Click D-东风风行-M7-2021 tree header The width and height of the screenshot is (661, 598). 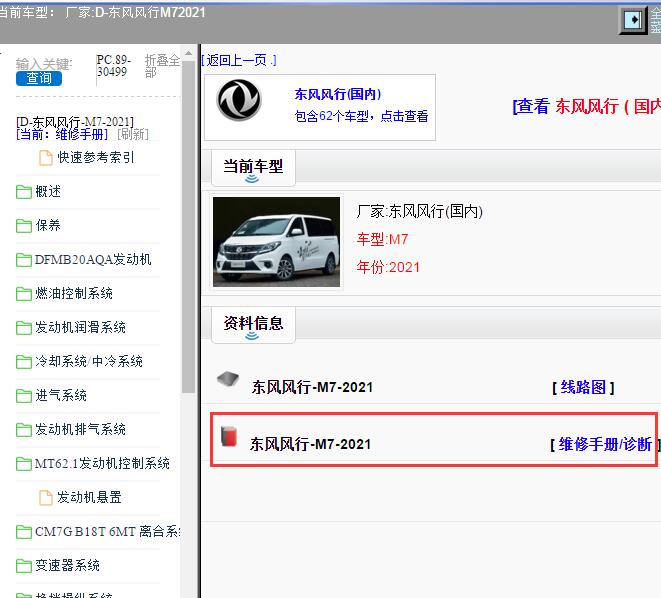coord(75,122)
